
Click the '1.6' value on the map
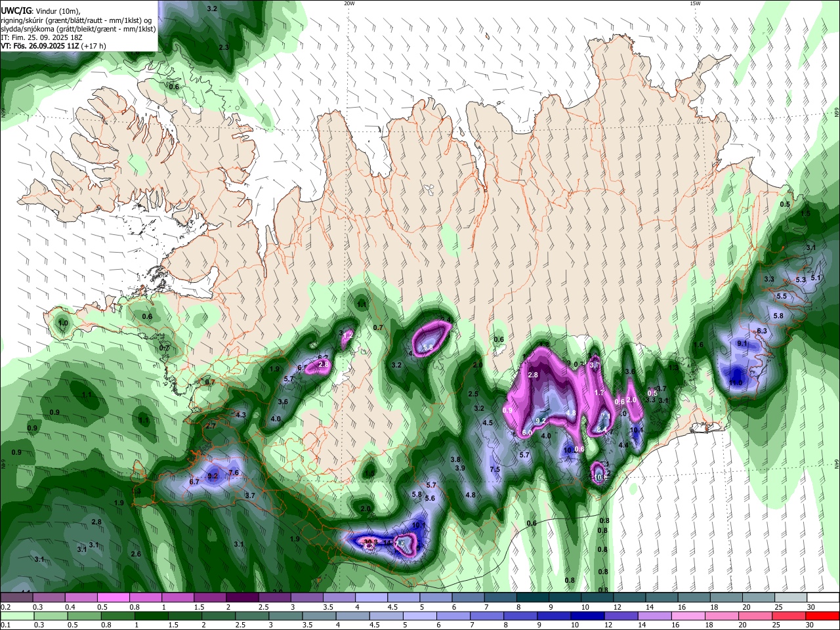[x=698, y=345]
